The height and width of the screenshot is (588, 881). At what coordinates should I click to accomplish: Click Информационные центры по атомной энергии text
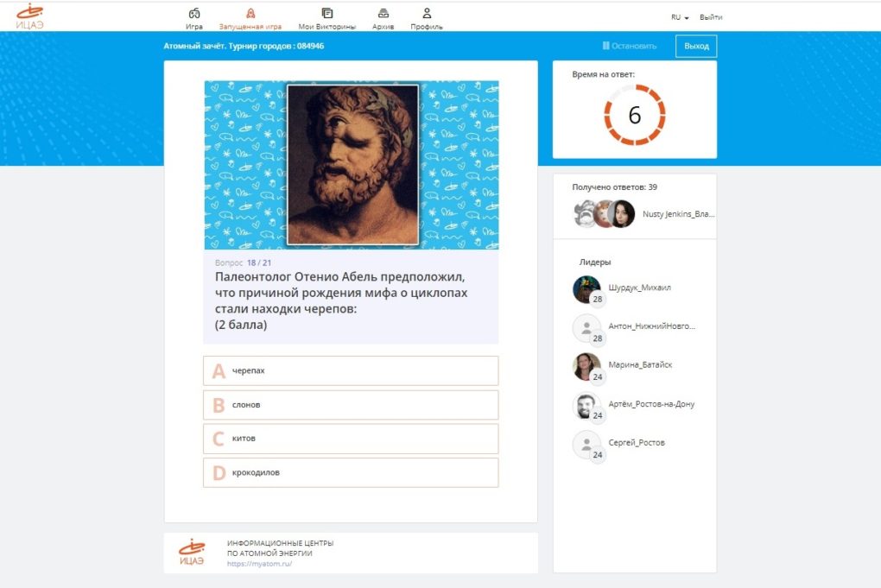pos(281,548)
